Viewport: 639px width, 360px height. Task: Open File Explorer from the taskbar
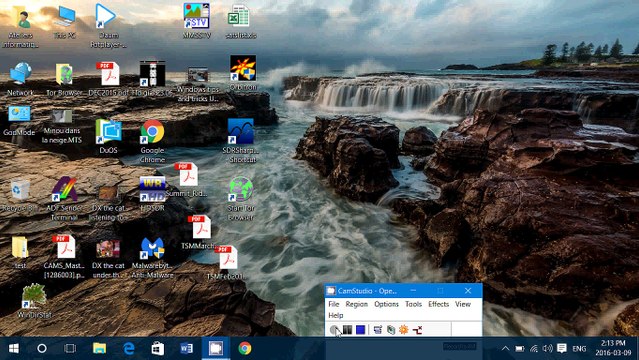pos(99,348)
